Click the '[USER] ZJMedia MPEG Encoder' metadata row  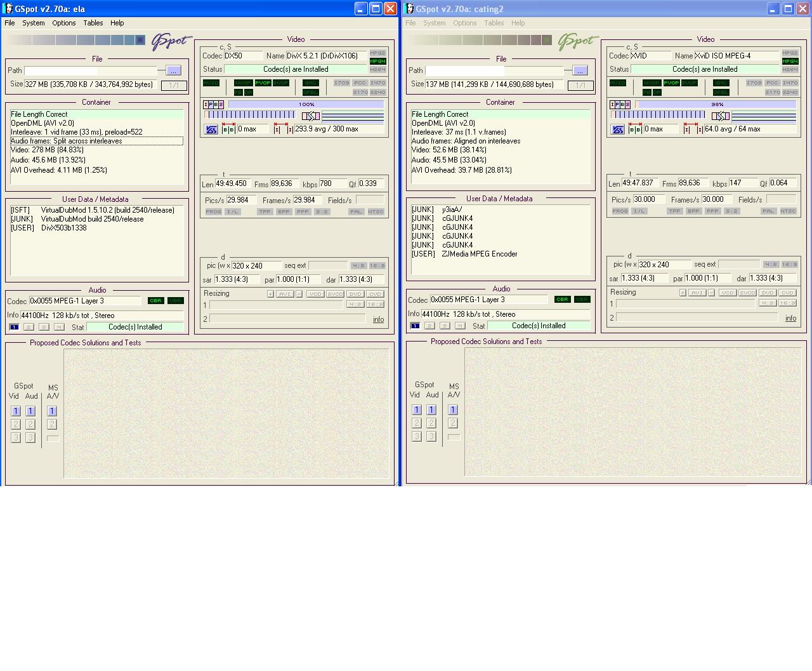[464, 254]
